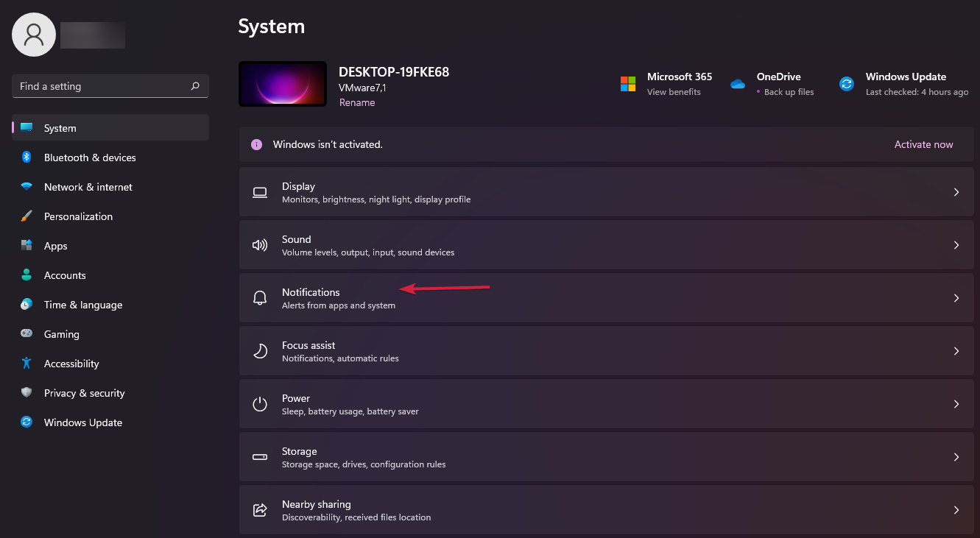Open Gaming label in sidebar
The width and height of the screenshot is (980, 538).
click(62, 334)
